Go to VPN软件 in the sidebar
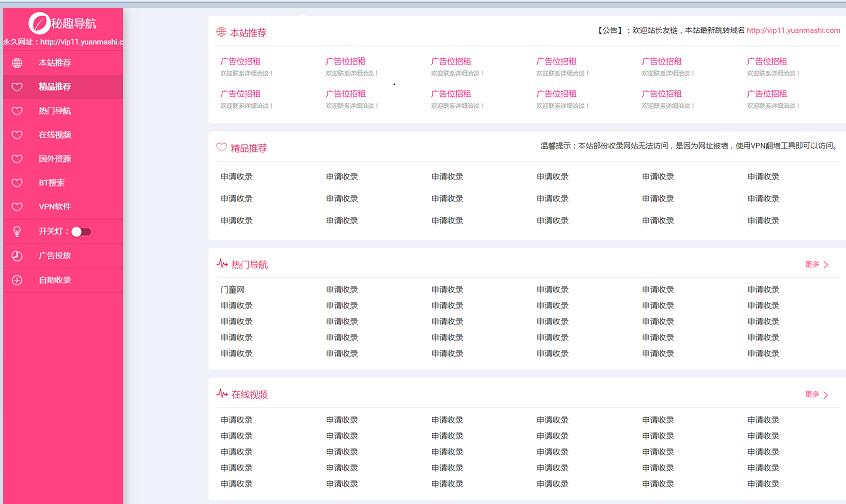Screen dimensions: 846x504 (55, 207)
